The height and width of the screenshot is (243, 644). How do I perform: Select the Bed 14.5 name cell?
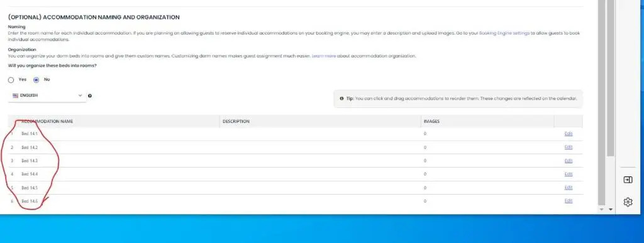(x=30, y=188)
